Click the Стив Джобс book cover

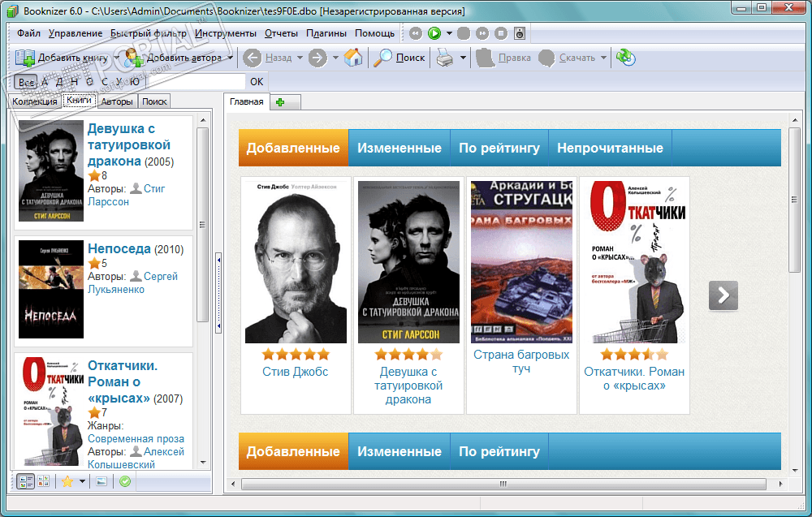pos(296,262)
